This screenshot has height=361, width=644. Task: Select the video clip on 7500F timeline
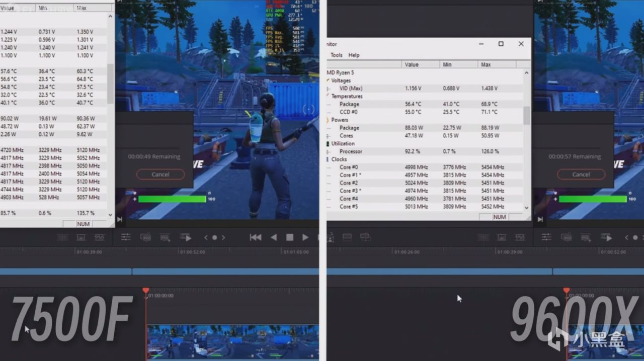[x=232, y=342]
